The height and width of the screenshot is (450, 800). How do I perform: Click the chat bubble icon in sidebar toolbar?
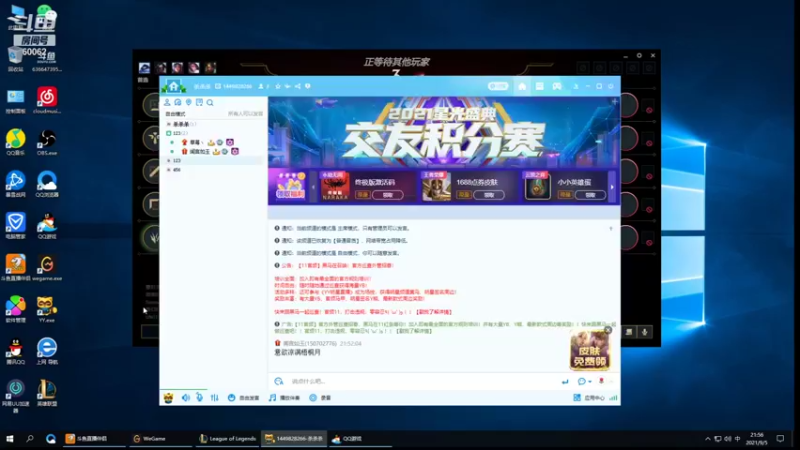tap(178, 103)
